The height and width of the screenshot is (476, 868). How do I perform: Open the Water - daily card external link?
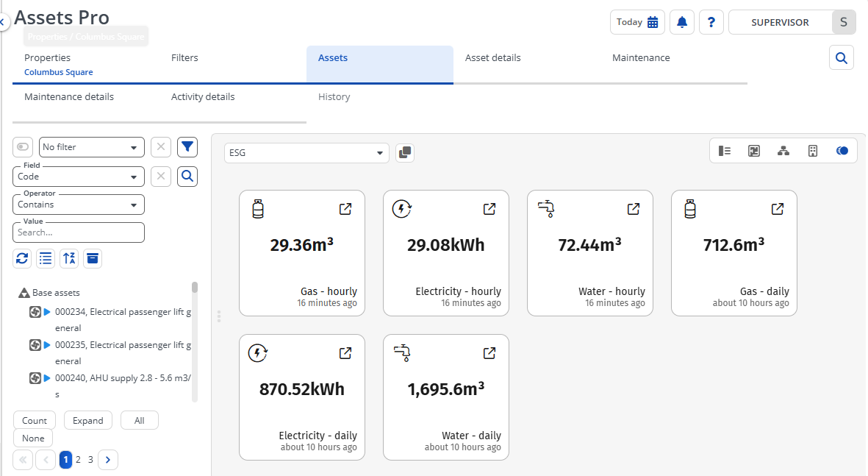[x=489, y=353]
